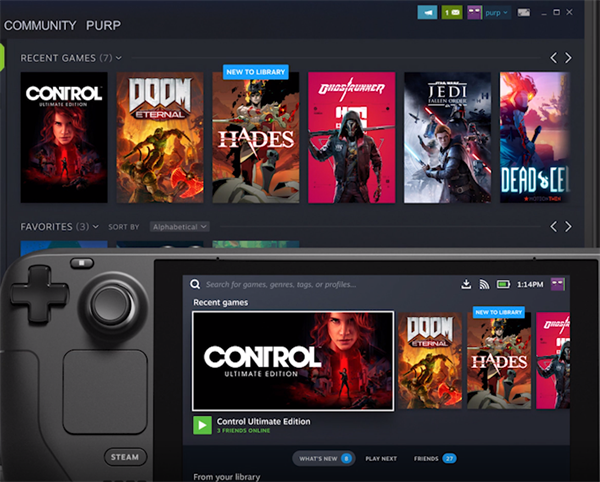Click the search magnifier icon on Deck screen
Image resolution: width=600 pixels, height=482 pixels.
[195, 284]
